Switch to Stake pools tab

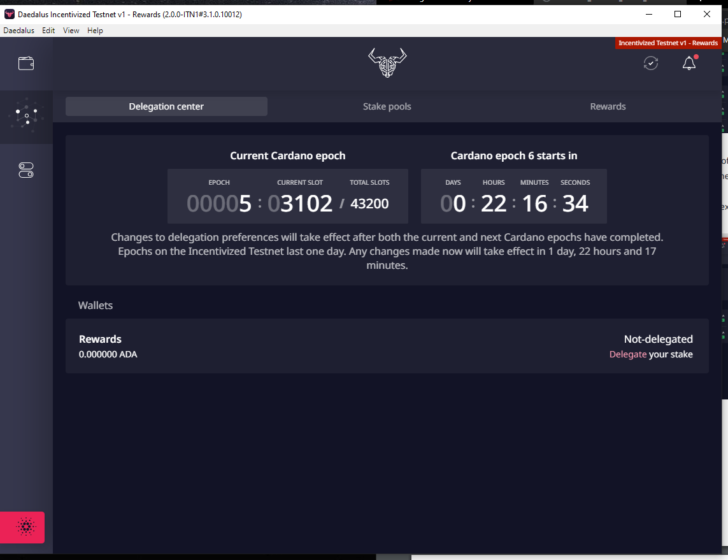pyautogui.click(x=387, y=106)
